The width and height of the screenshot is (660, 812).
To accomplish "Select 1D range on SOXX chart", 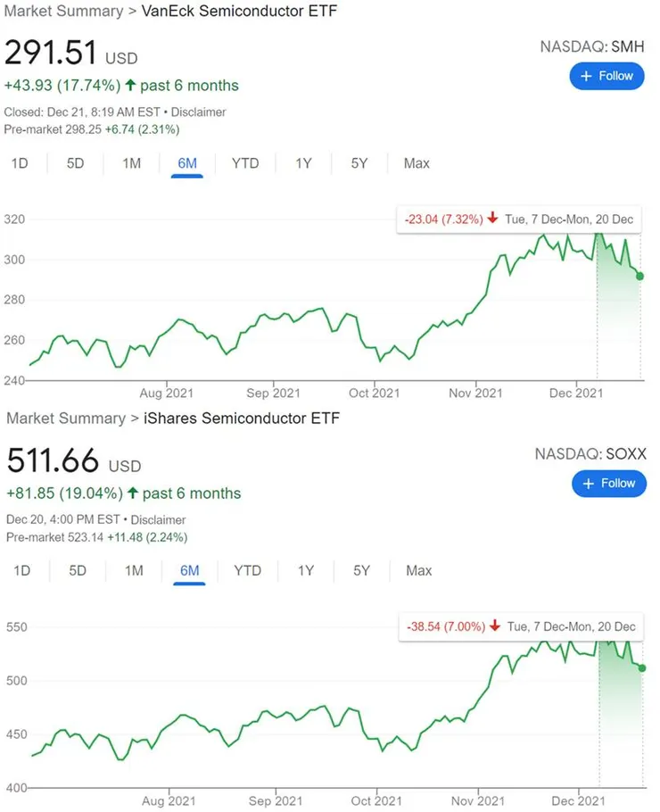I will point(21,570).
